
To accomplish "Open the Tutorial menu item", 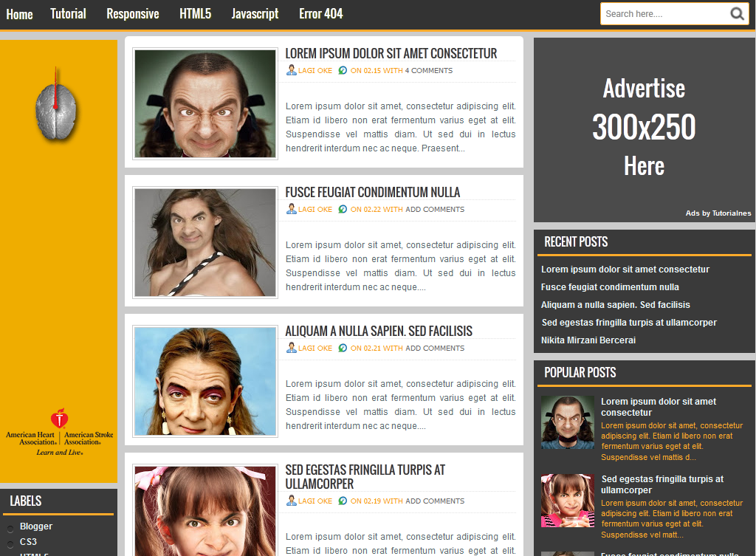I will [68, 14].
